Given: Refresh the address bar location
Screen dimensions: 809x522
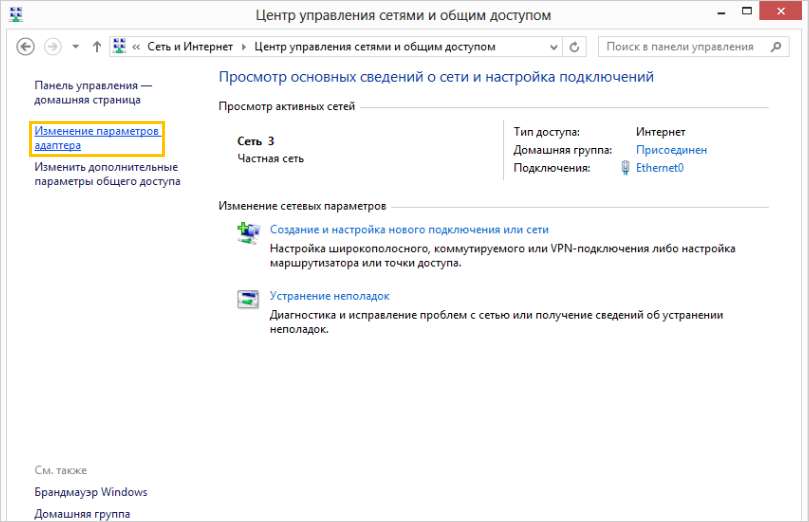Looking at the screenshot, I should pos(574,47).
